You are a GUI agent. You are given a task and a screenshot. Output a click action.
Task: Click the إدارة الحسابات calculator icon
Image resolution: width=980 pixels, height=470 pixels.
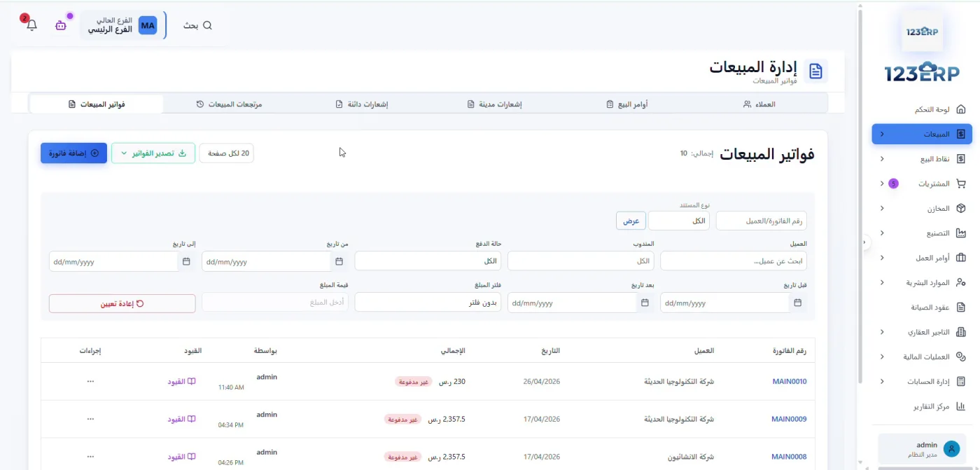(961, 381)
